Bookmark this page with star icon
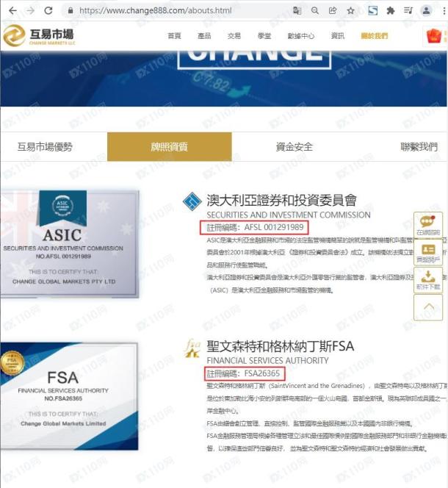This screenshot has height=488, width=448. (x=350, y=10)
